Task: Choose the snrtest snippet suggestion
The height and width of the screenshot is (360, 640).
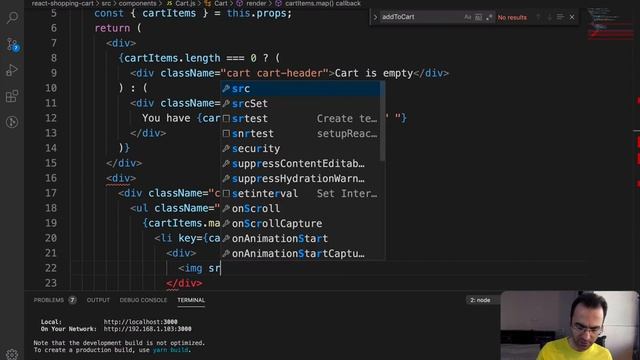Action: point(300,133)
